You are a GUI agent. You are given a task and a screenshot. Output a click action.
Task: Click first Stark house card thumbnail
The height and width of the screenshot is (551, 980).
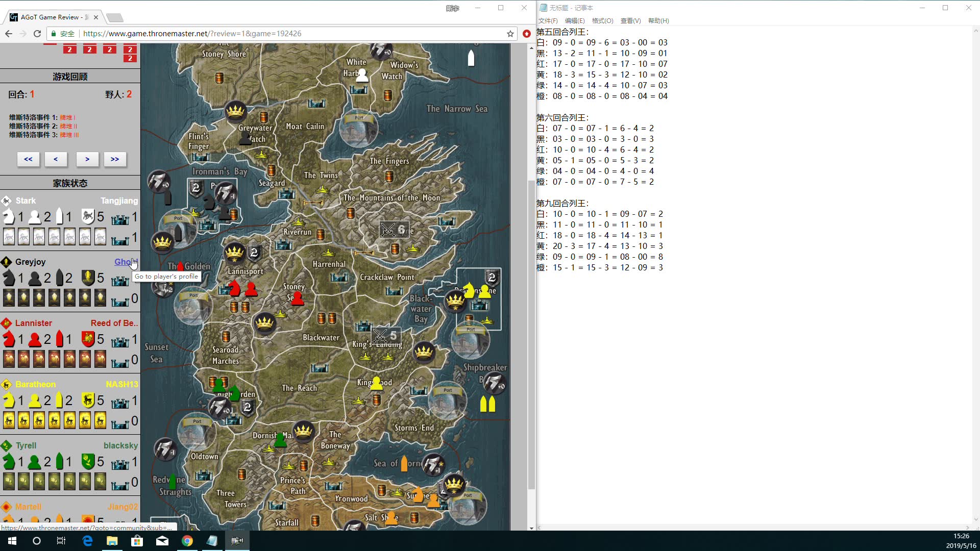(x=9, y=237)
